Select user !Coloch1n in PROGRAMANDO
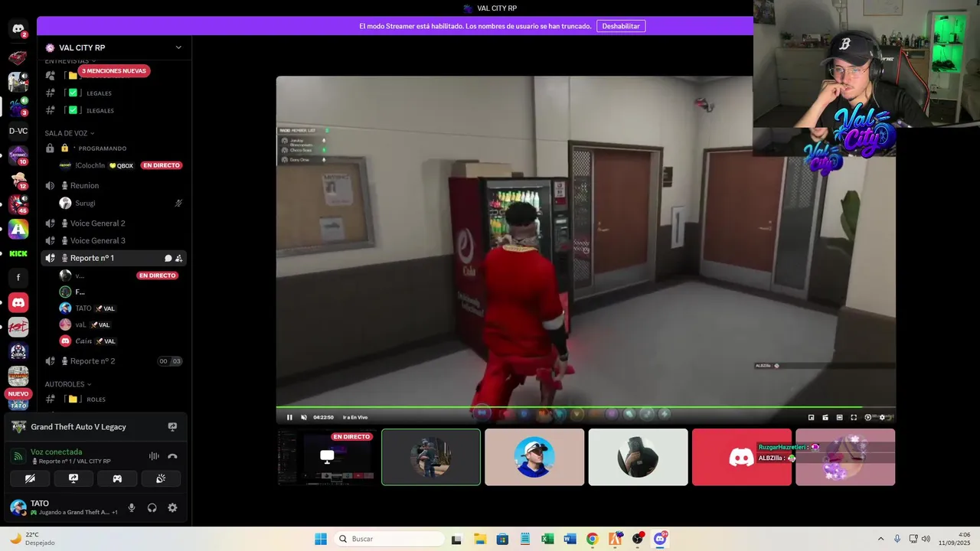Viewport: 980px width, 551px height. pyautogui.click(x=121, y=165)
